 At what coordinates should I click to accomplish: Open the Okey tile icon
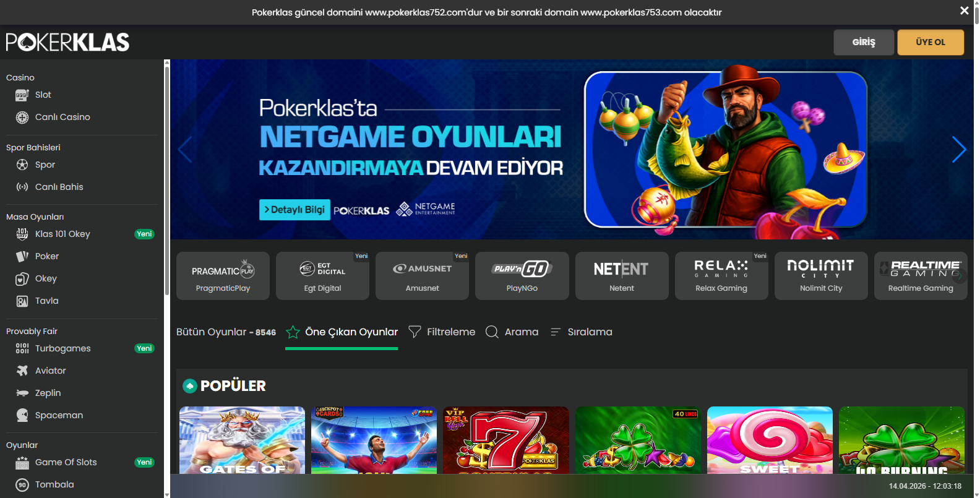(x=22, y=279)
